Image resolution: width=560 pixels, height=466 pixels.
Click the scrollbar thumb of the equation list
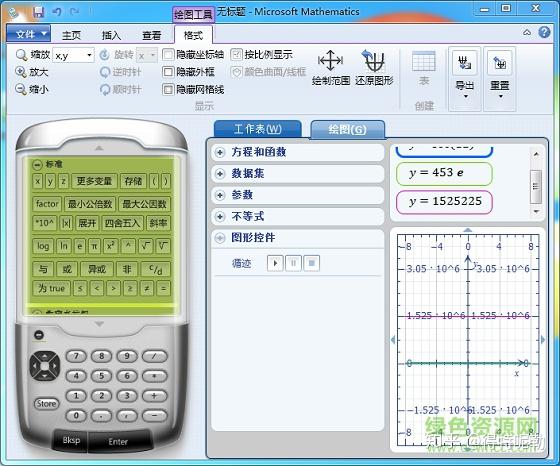point(536,186)
